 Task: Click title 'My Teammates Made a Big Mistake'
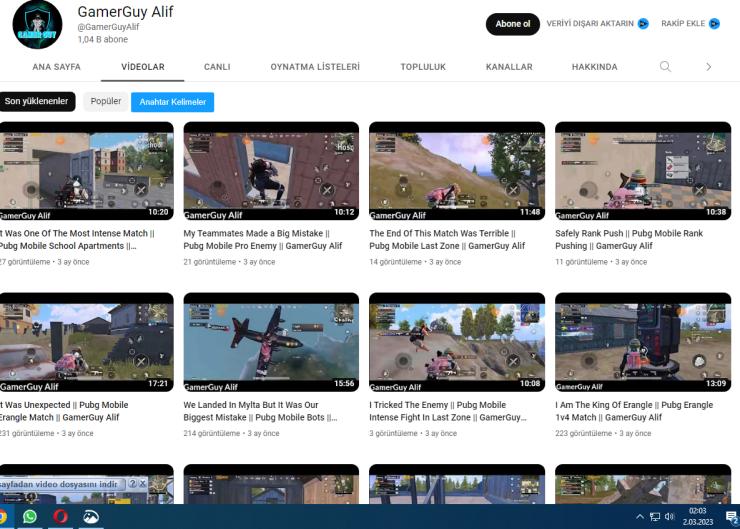click(263, 240)
